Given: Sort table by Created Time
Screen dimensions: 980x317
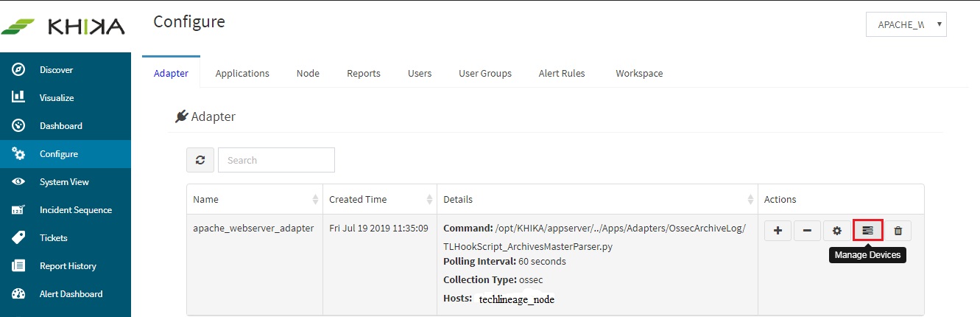Looking at the screenshot, I should coord(380,199).
